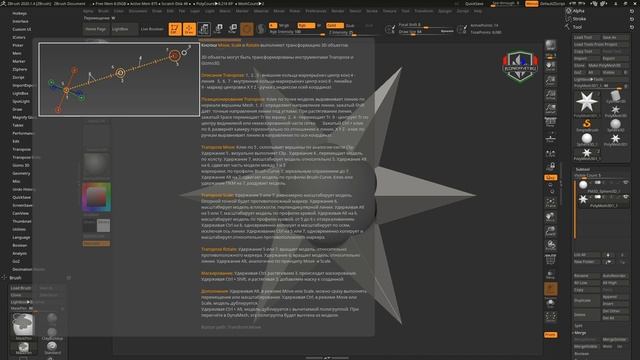
Task: Click the Duplicate button in Subtool panel
Action: [x=586, y=300]
